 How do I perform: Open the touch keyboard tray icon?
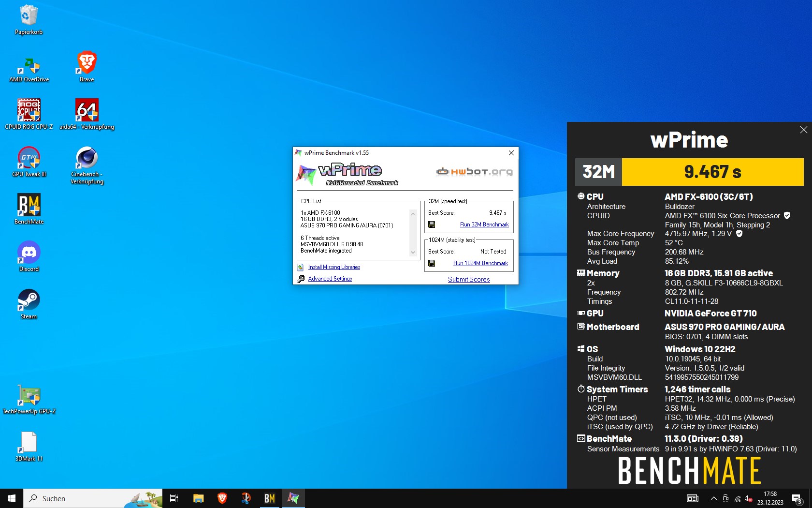(x=693, y=498)
